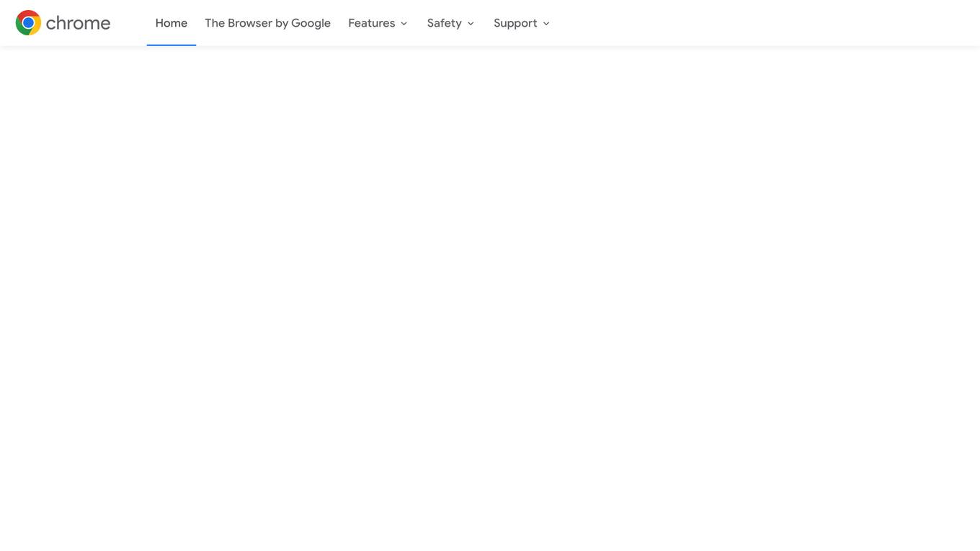Go to The Browser by Google
This screenshot has height=551, width=980.
coord(267,23)
